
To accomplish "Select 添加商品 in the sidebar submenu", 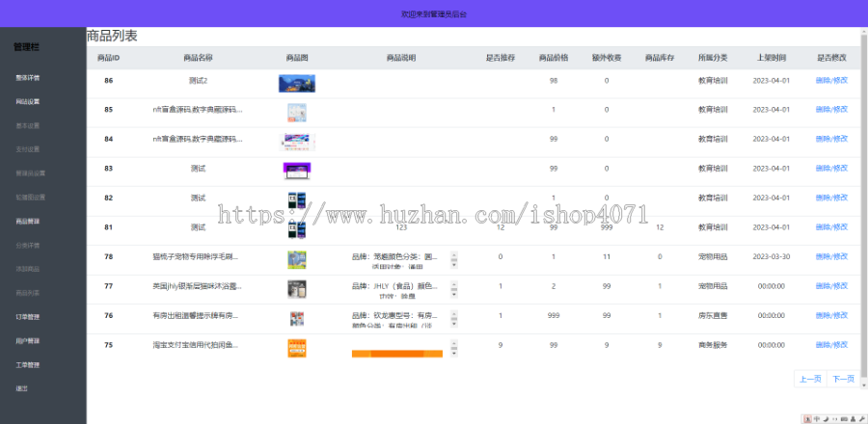I will tap(28, 269).
